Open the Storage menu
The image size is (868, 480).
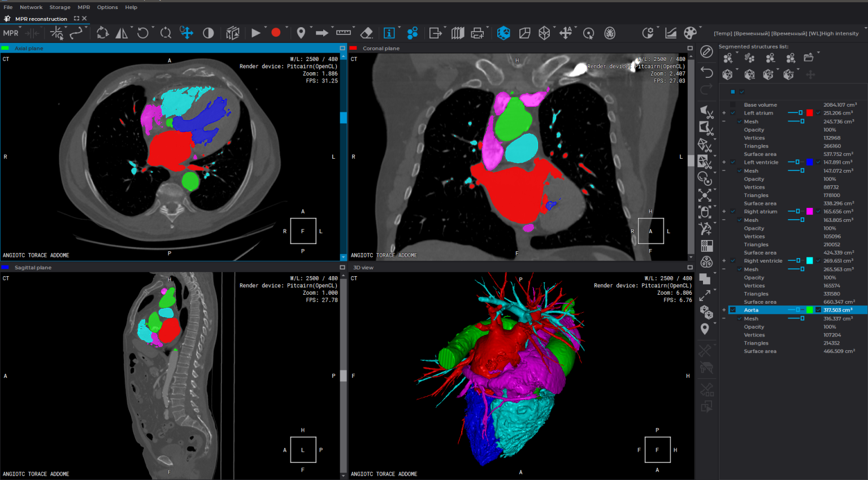pos(60,7)
